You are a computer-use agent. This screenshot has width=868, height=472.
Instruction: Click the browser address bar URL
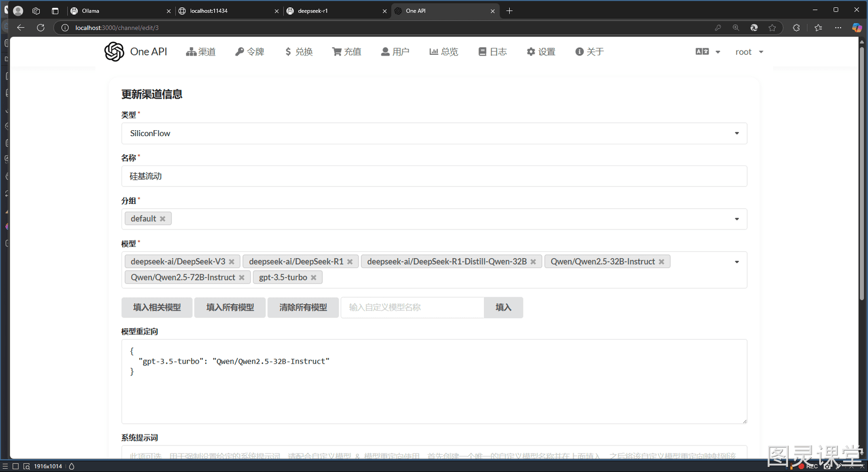point(117,28)
